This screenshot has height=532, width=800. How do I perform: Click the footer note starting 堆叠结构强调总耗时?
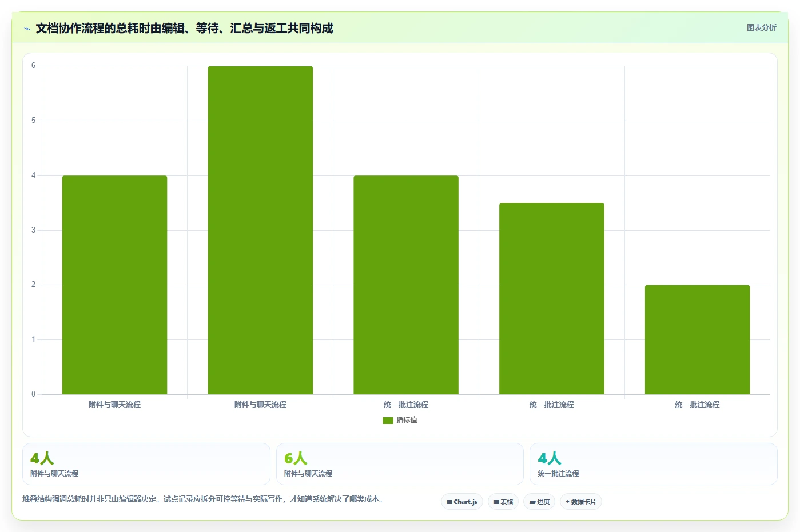coord(204,499)
